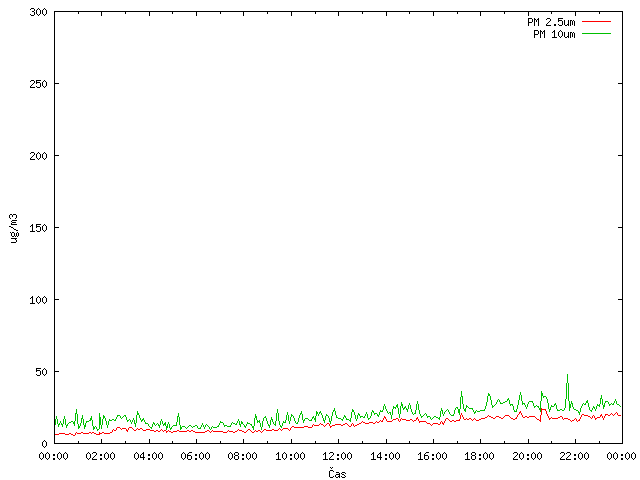Click the 18:00 time label
Image resolution: width=640 pixels, height=480 pixels.
tap(480, 456)
